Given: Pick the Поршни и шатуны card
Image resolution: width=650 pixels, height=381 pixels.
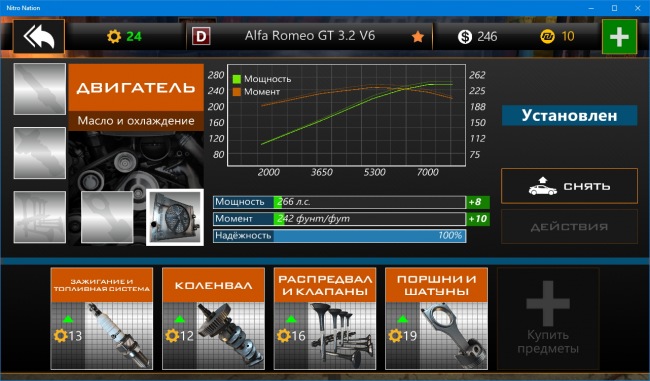Looking at the screenshot, I should (x=436, y=318).
